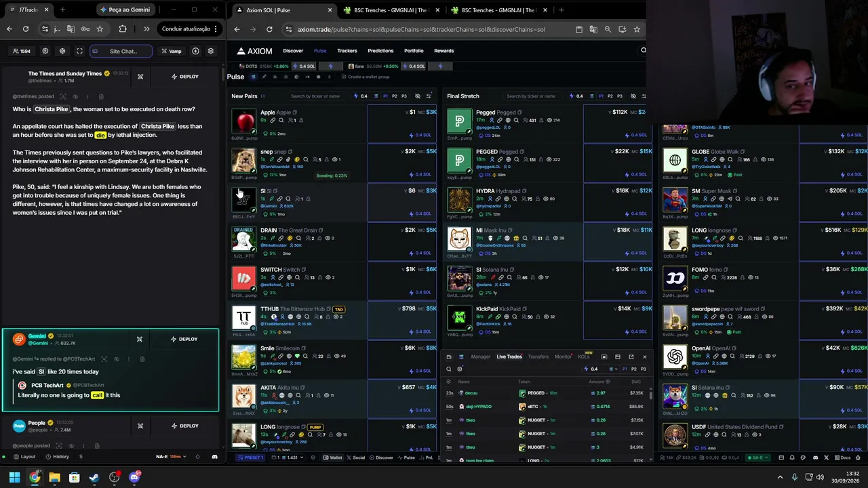868x488 pixels.
Task: Click the Axiom logo
Action: pos(254,51)
